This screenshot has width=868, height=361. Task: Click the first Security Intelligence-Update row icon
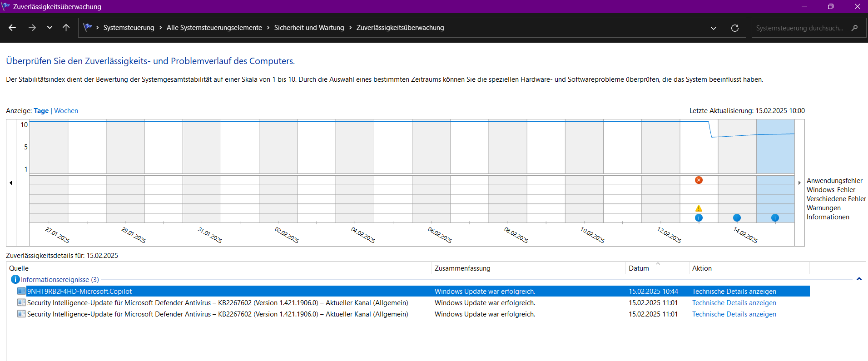click(21, 302)
